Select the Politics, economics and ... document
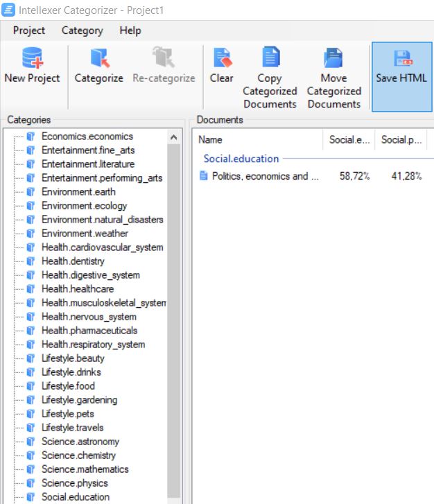Image resolution: width=434 pixels, height=504 pixels. click(x=266, y=176)
